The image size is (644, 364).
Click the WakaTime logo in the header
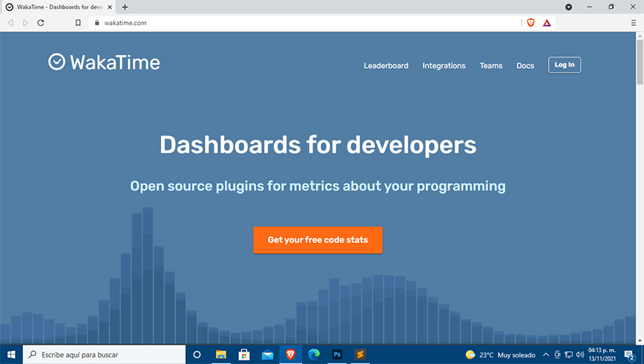coord(104,62)
